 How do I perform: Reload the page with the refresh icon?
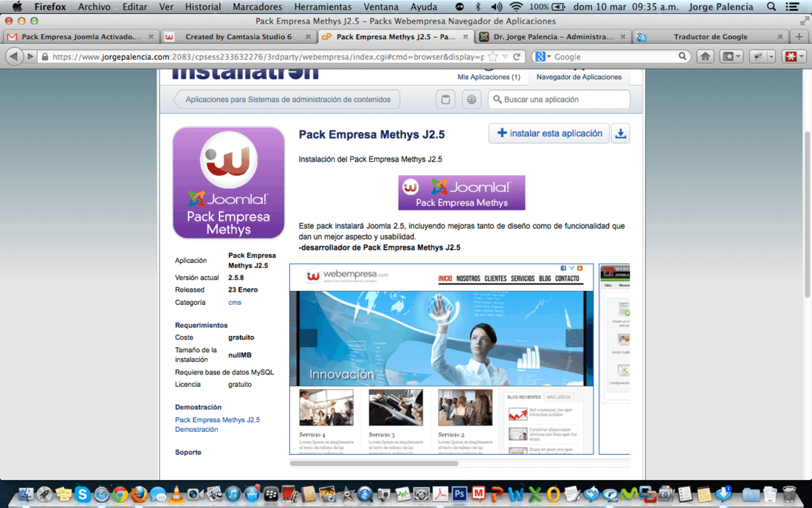(516, 56)
